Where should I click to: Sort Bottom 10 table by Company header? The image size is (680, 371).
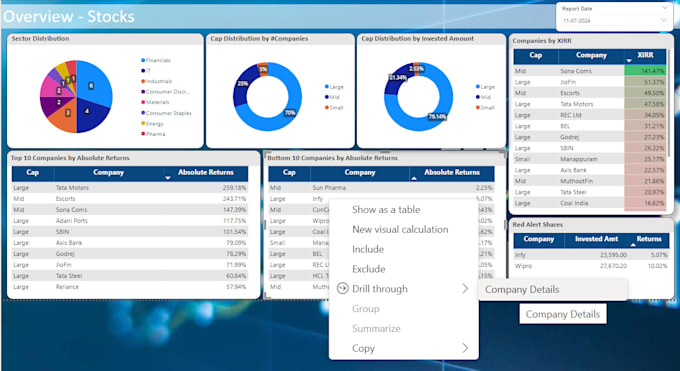[x=360, y=173]
